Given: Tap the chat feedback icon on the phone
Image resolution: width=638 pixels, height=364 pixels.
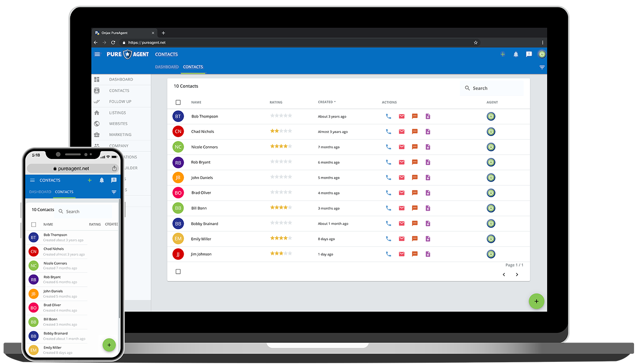Looking at the screenshot, I should [114, 180].
